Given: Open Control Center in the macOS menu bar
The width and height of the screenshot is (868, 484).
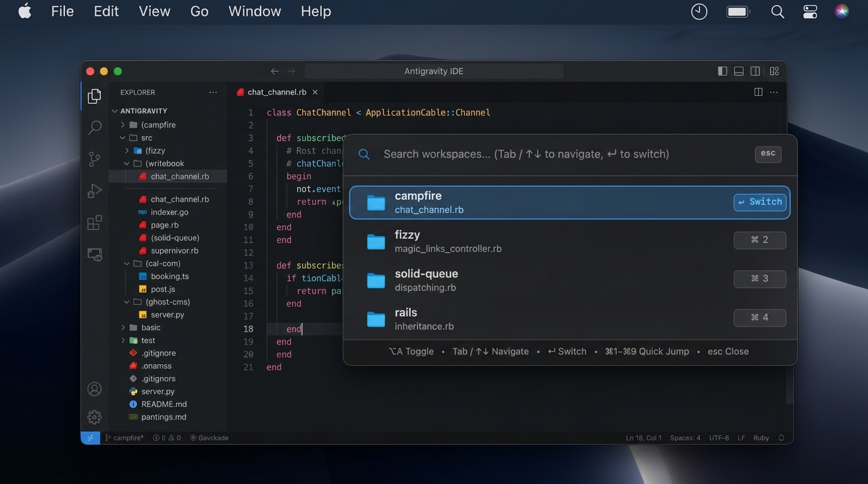Looking at the screenshot, I should [x=810, y=11].
